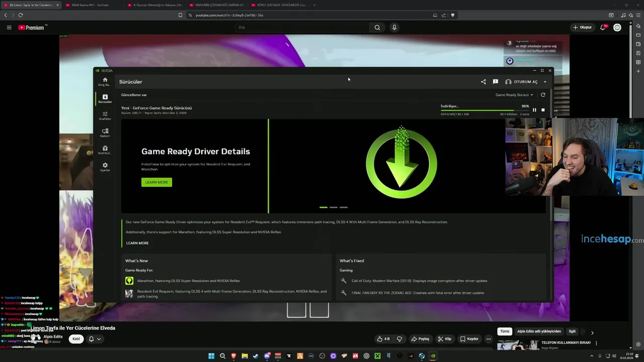Click the YouTube search magnifier button
Viewport: 644px width, 362px height.
click(377, 27)
